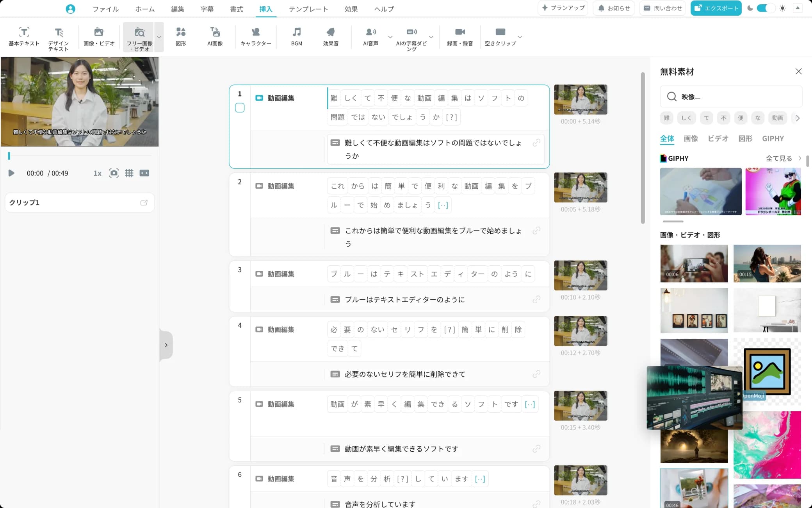Screen dimensions: 812x508
Task: Open the 図形 insertion tool
Action: click(181, 36)
